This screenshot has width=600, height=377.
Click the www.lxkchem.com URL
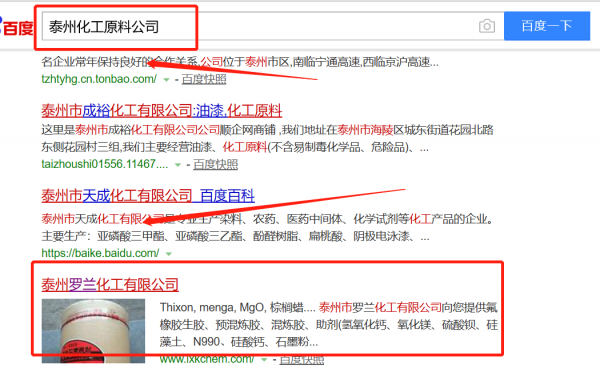(x=207, y=359)
